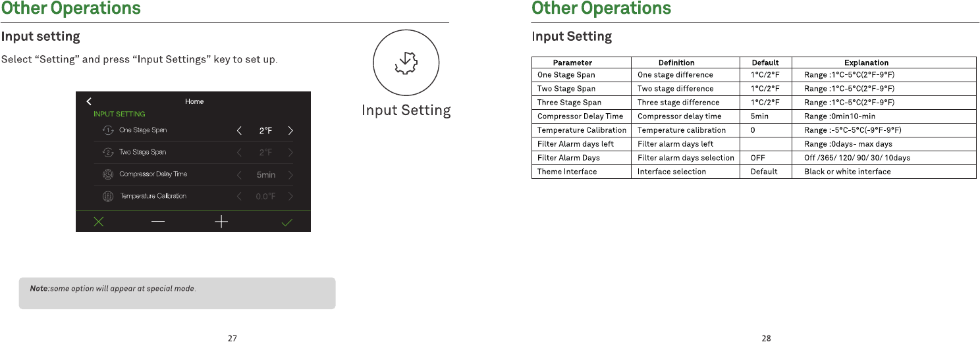Select the Compressor Delay Time row label
Screen dimensions: 980x342
pos(153,174)
